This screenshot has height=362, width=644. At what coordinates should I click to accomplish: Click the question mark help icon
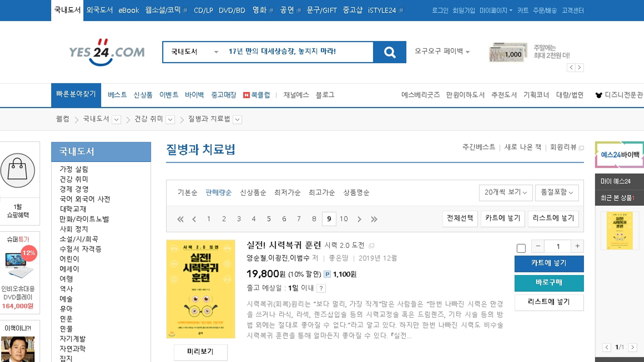click(x=321, y=288)
